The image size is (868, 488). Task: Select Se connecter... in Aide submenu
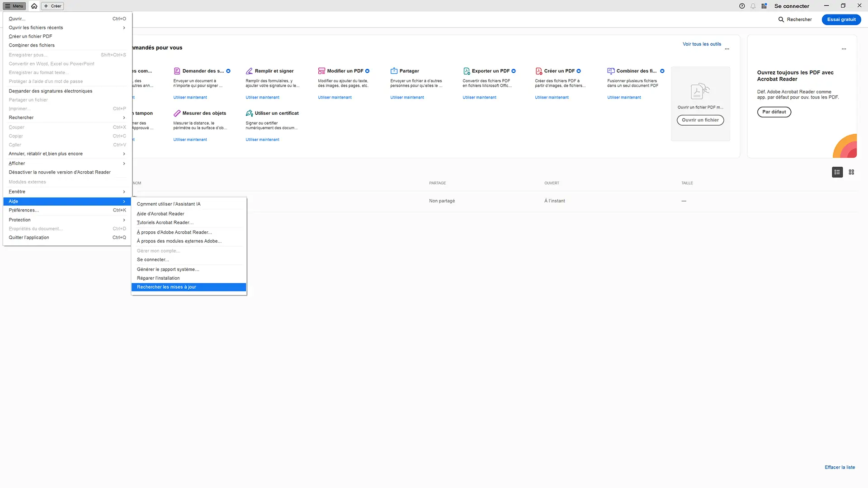coord(189,260)
